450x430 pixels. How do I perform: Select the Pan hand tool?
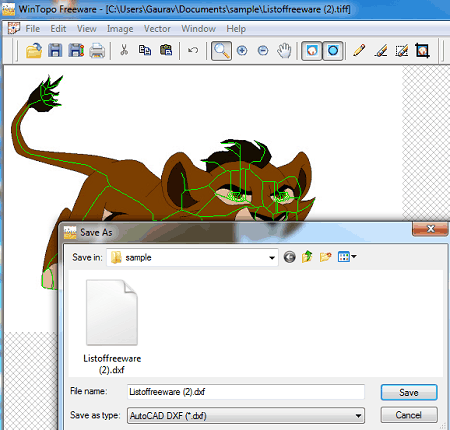284,51
